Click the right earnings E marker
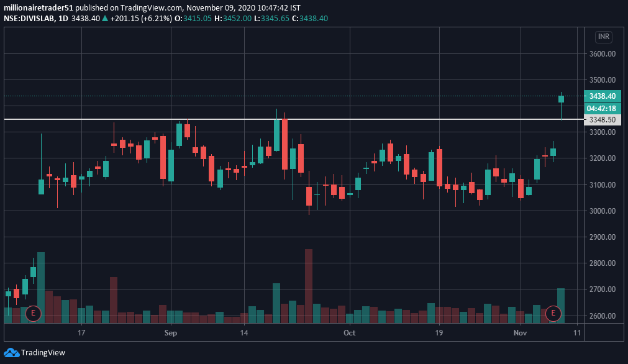Viewport: 628px width, 364px height. click(x=553, y=313)
